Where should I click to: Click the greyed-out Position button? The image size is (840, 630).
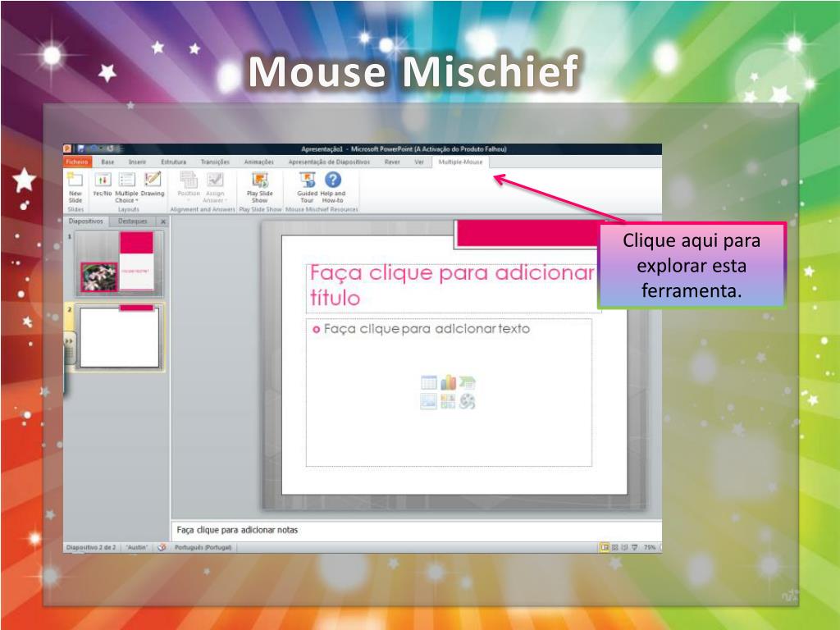pos(189,187)
